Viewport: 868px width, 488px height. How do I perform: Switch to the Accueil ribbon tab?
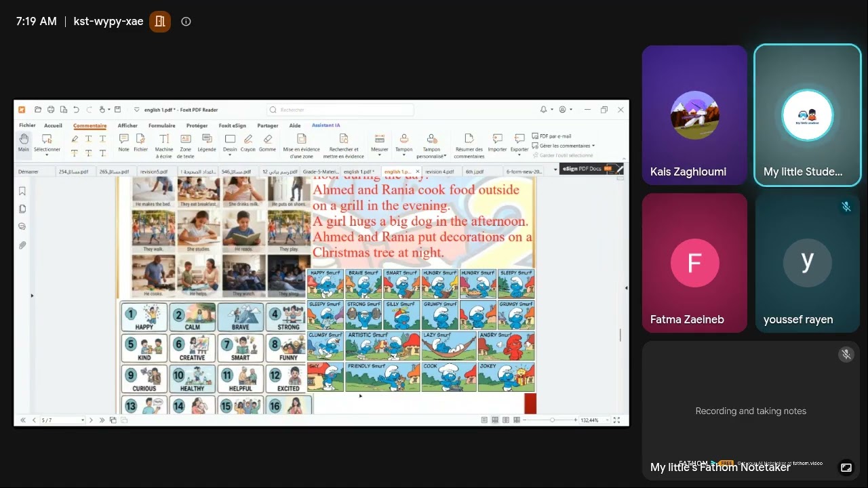pos(53,125)
